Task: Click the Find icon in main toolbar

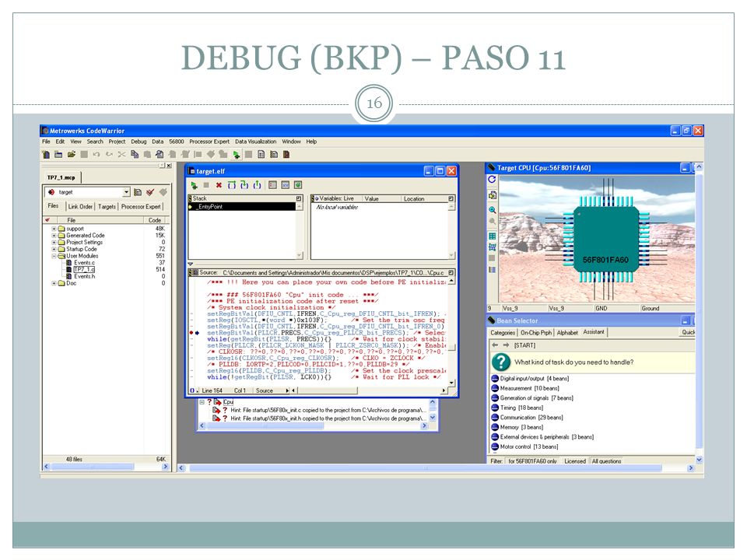Action: coord(160,154)
